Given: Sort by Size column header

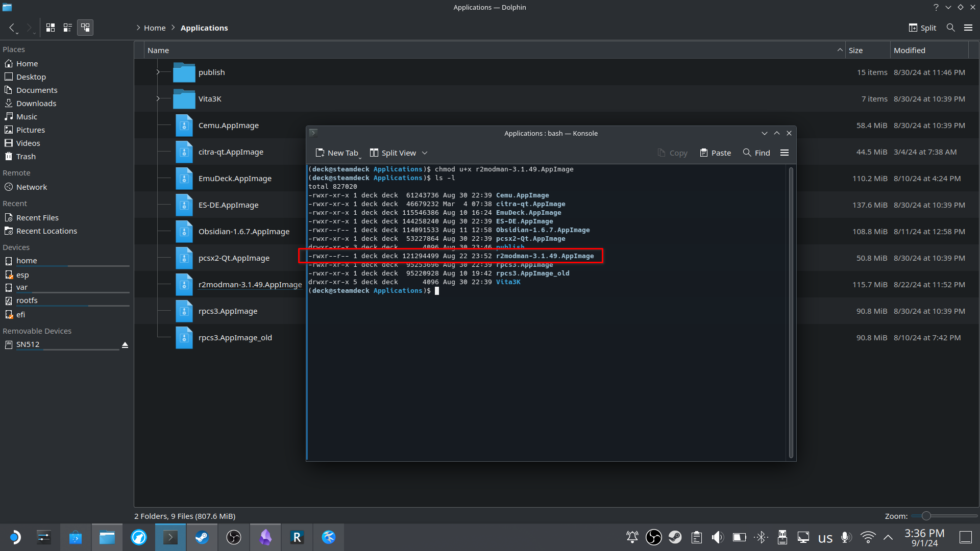Looking at the screenshot, I should point(868,51).
